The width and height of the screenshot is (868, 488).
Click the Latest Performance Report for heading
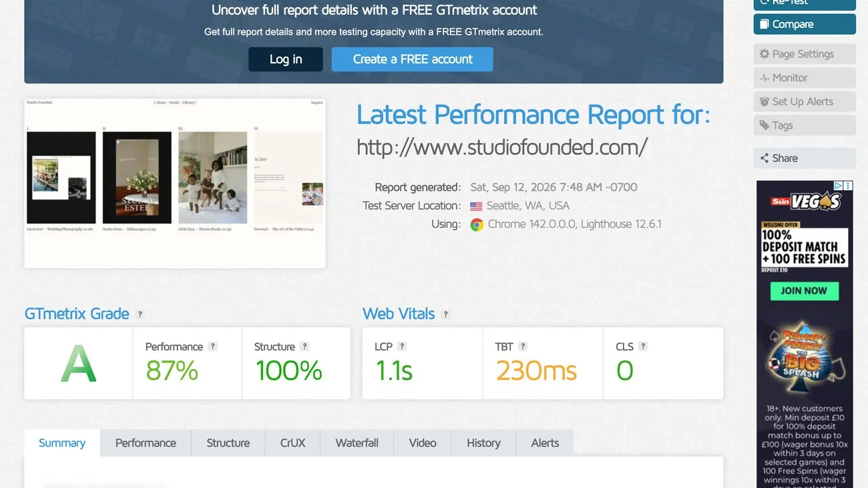point(533,114)
